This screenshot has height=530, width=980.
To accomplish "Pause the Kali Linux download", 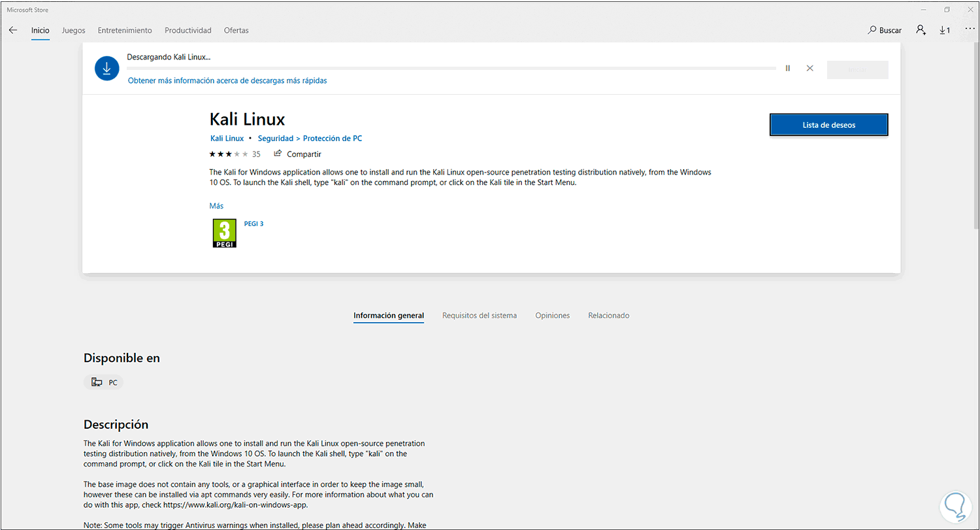I will pos(788,68).
